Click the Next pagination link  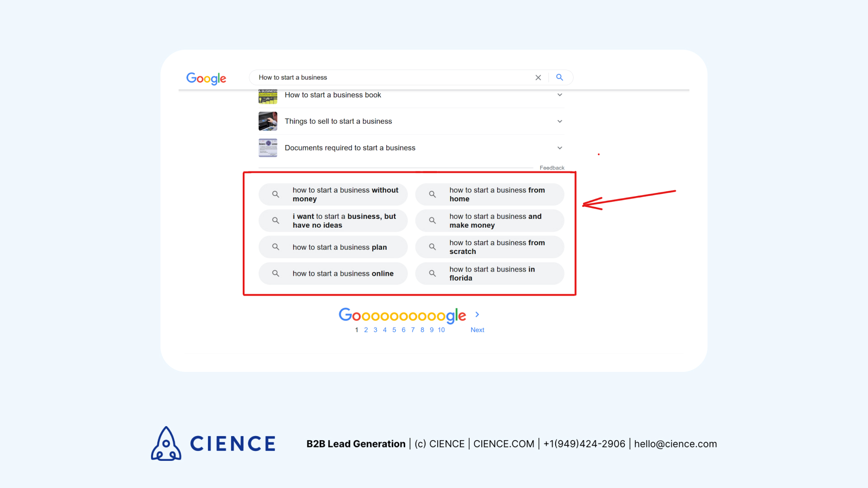tap(477, 330)
